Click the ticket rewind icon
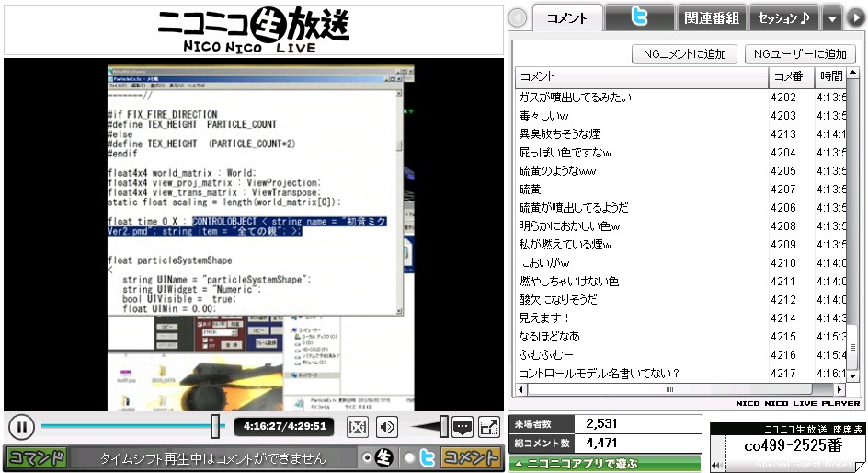Image resolution: width=868 pixels, height=473 pixels. pos(716,466)
